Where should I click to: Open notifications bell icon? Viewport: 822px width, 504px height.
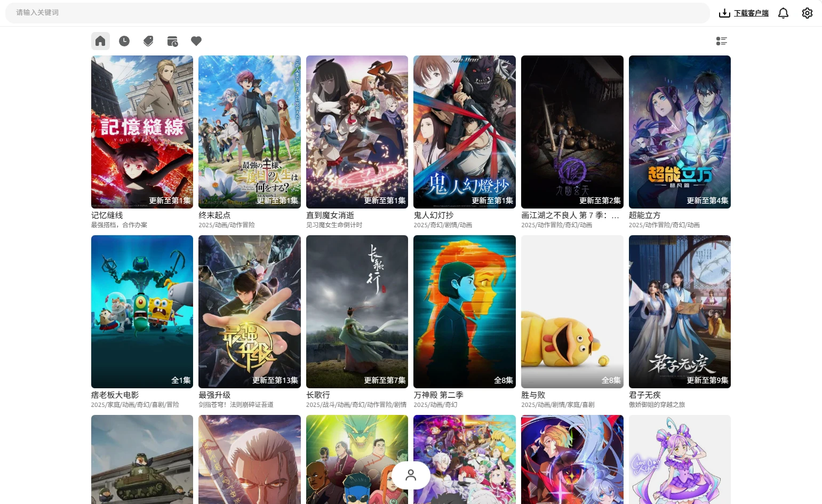[783, 13]
